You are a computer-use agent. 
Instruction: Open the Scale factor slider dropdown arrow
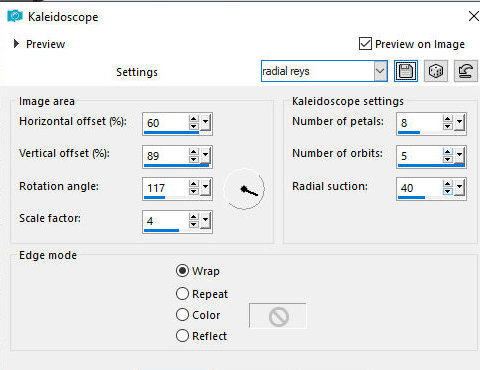pos(205,220)
